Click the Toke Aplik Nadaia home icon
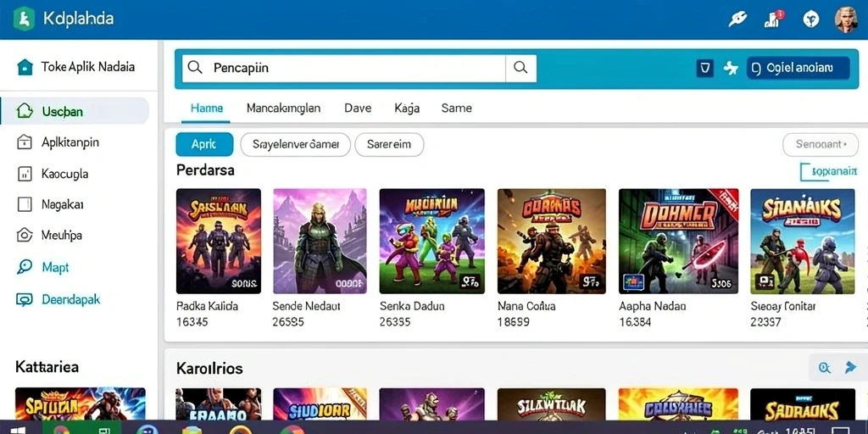The image size is (868, 434). click(25, 67)
